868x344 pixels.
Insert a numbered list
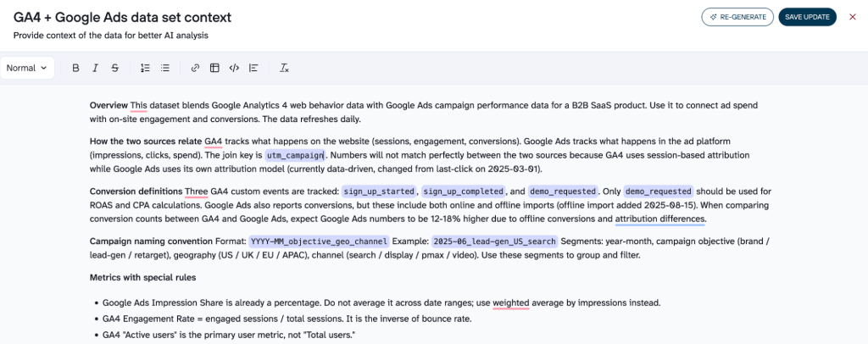click(146, 68)
